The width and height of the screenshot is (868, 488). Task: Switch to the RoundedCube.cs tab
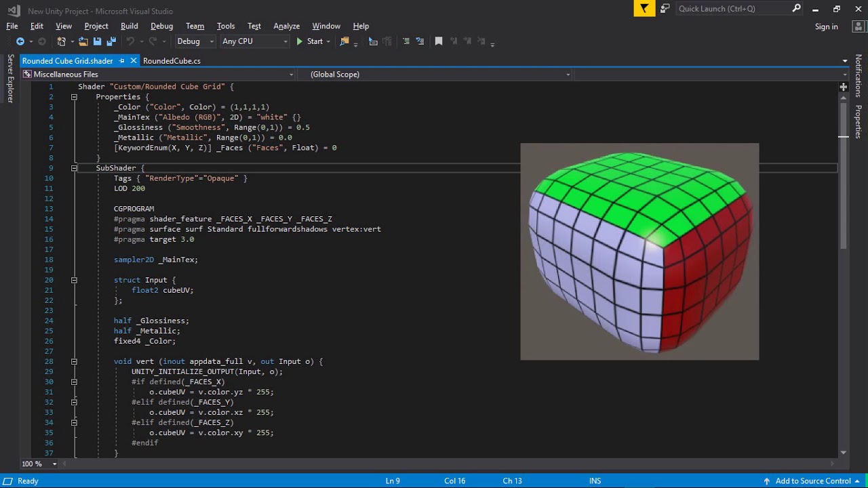tap(172, 61)
